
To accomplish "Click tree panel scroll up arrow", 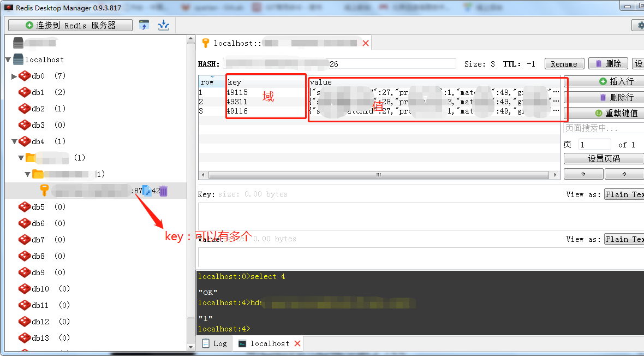I will [x=190, y=39].
